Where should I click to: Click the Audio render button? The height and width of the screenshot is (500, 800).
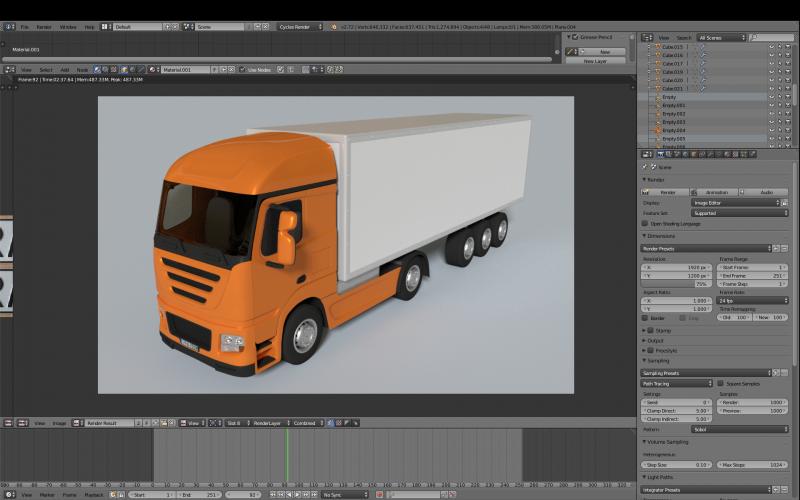(764, 192)
